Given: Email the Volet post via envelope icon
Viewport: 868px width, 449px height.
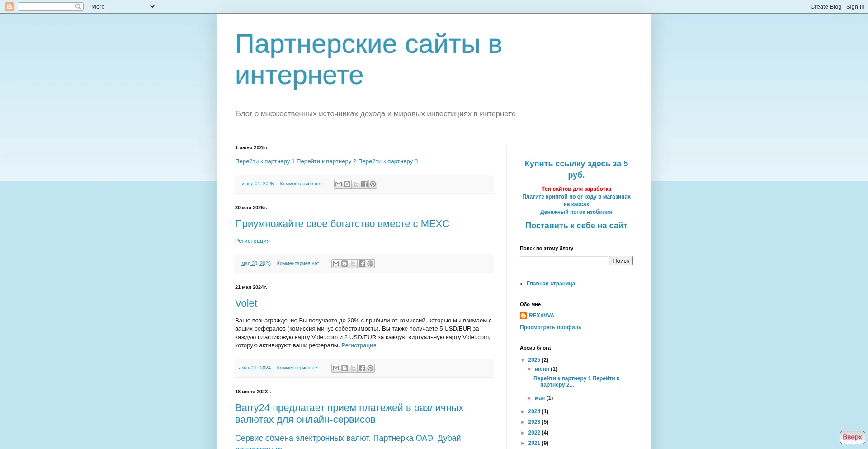Looking at the screenshot, I should point(335,368).
